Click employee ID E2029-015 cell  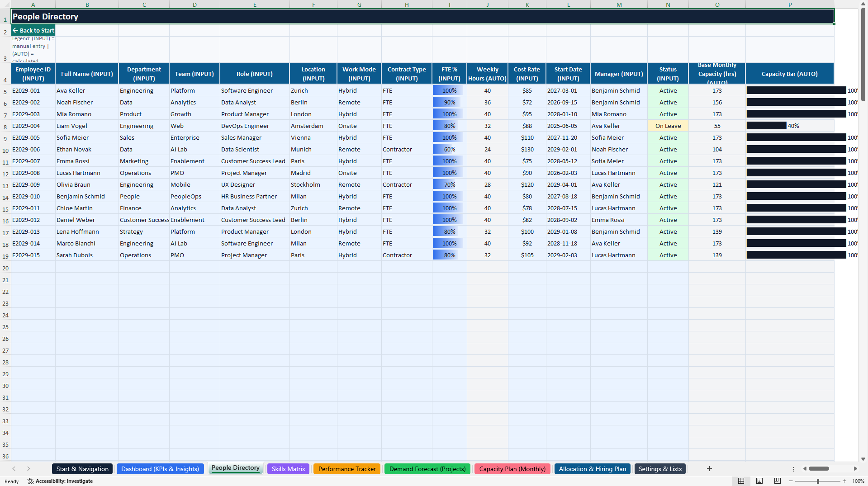click(x=33, y=255)
